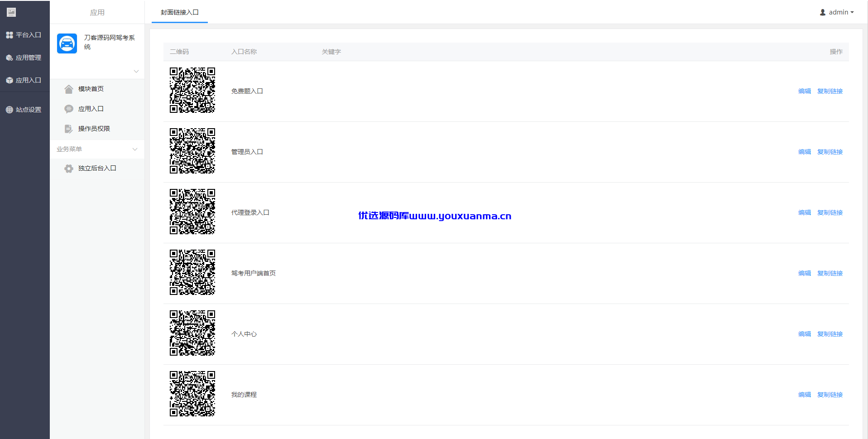Click the 应用入口 cube icon in dark sidebar
868x439 pixels.
point(10,80)
